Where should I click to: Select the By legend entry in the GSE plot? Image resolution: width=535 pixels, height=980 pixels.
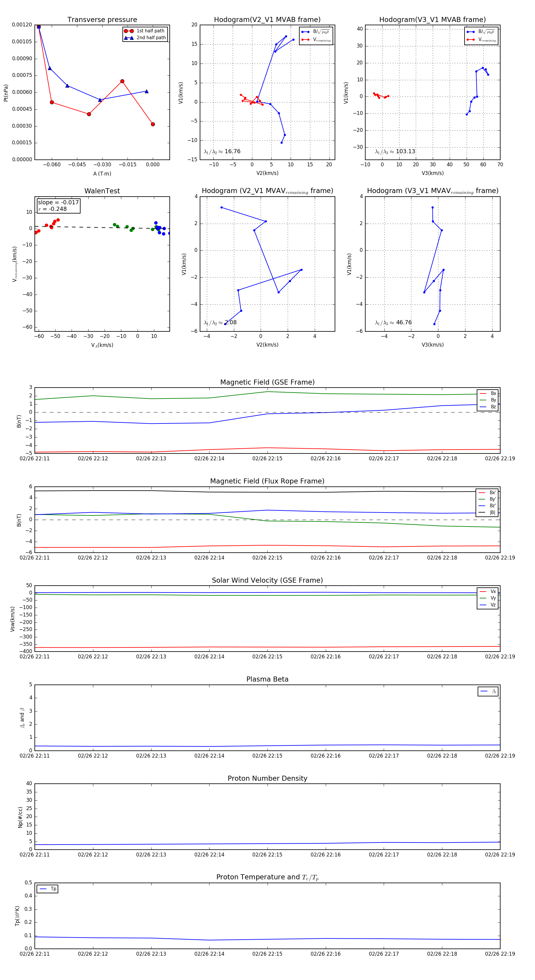[488, 400]
